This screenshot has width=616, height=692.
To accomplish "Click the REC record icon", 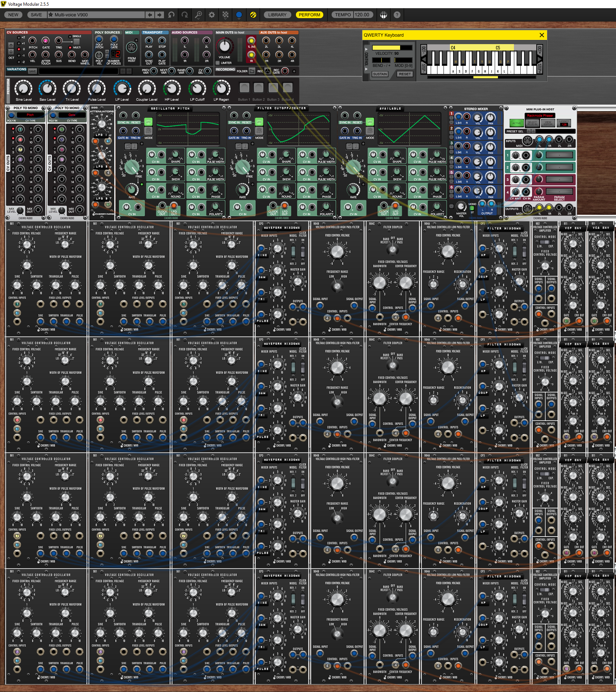I will tap(268, 71).
